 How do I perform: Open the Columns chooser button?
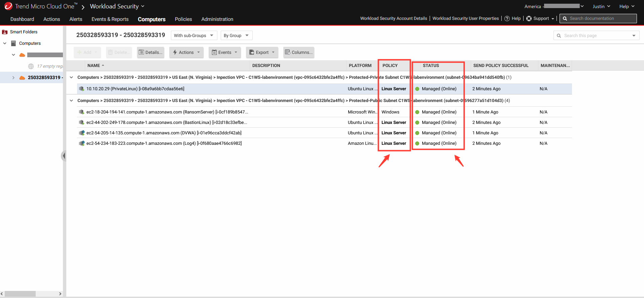[x=299, y=52]
